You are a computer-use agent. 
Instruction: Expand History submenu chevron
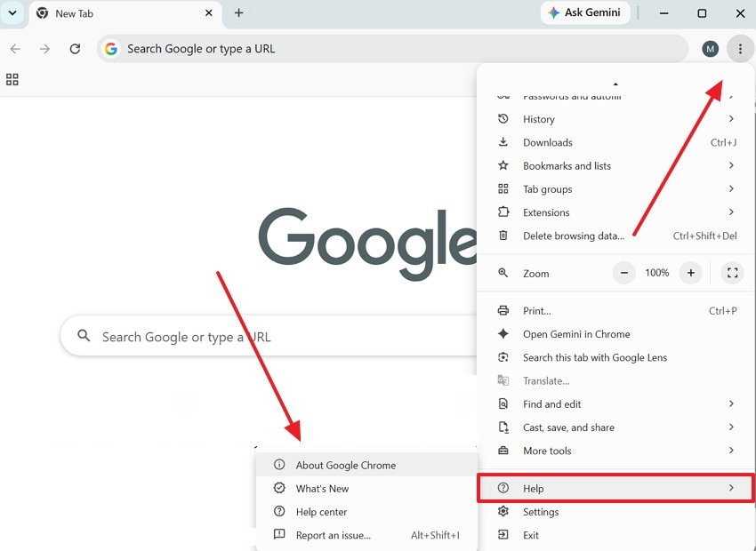[x=731, y=118]
